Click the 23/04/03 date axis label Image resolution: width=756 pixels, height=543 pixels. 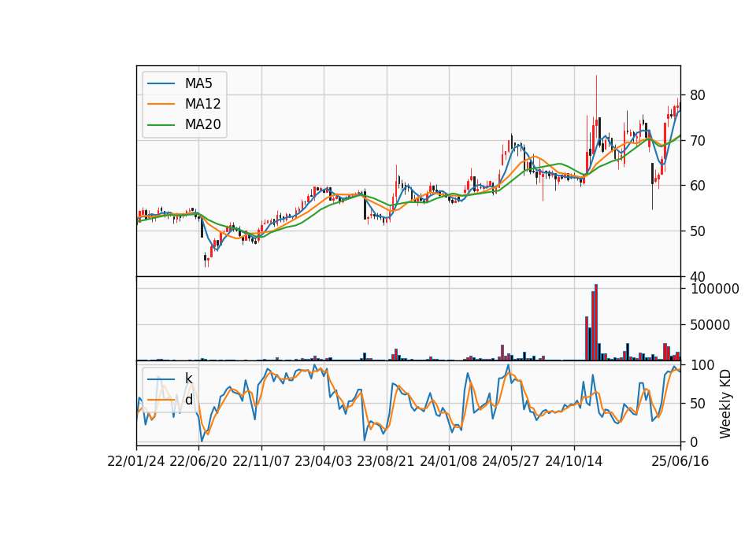324,462
